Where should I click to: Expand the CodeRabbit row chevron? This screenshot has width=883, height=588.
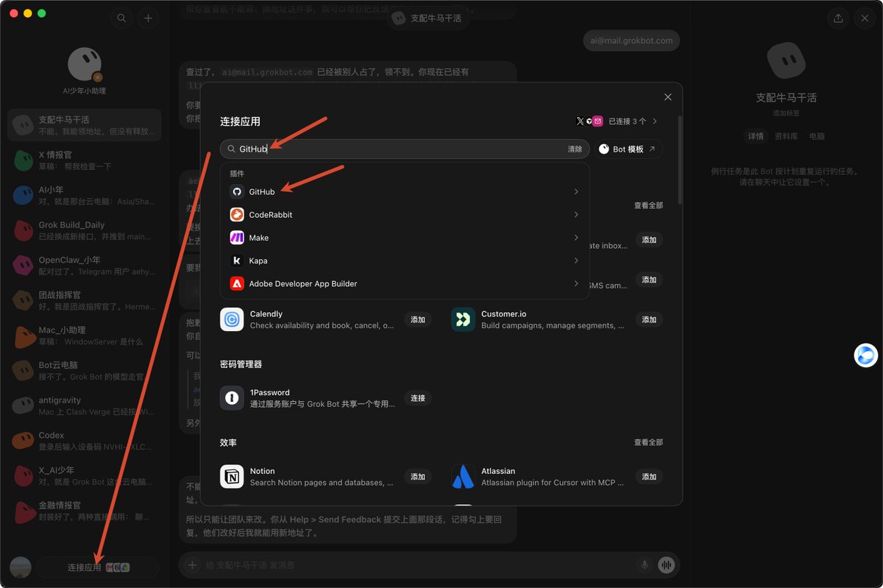click(576, 215)
